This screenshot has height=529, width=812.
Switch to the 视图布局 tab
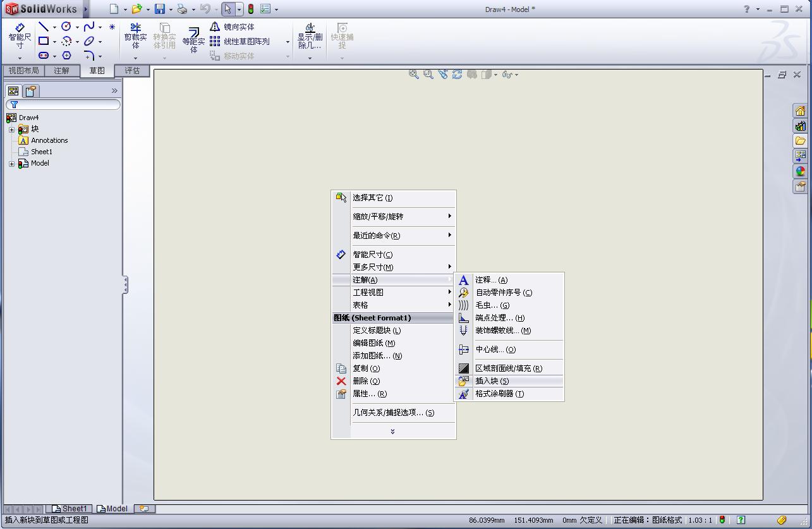pos(23,70)
